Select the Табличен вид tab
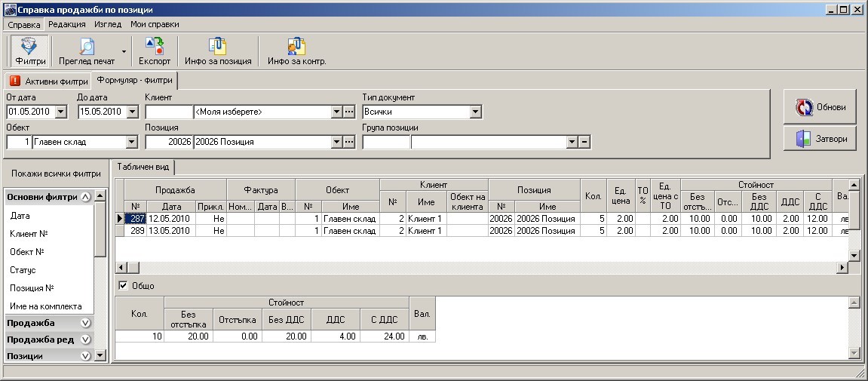Screen dimensions: 868x381 pos(143,166)
